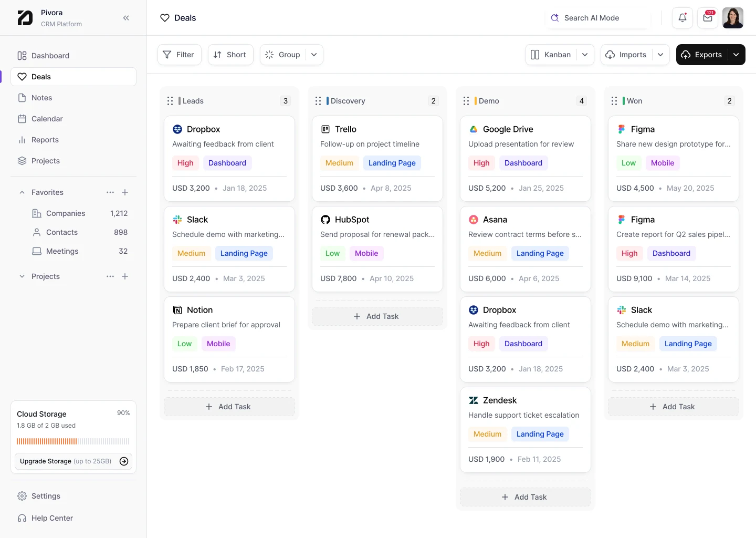Click the more options dots beside Projects section
756x538 pixels.
[x=110, y=276]
